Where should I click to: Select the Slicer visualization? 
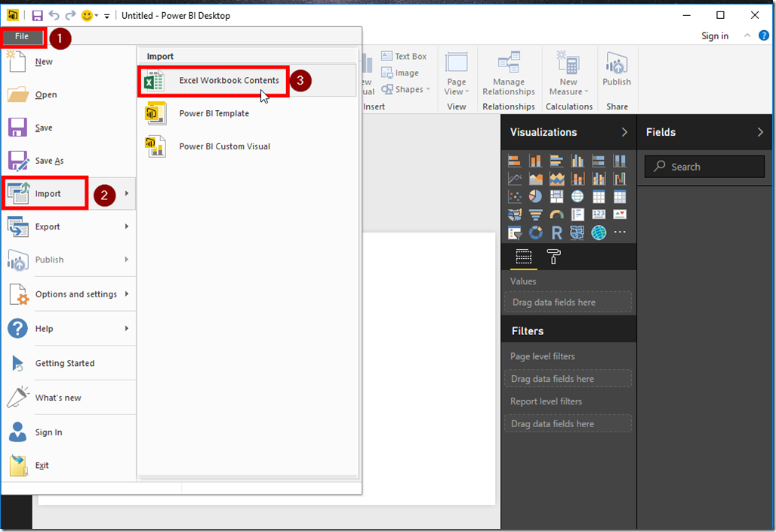tap(515, 232)
